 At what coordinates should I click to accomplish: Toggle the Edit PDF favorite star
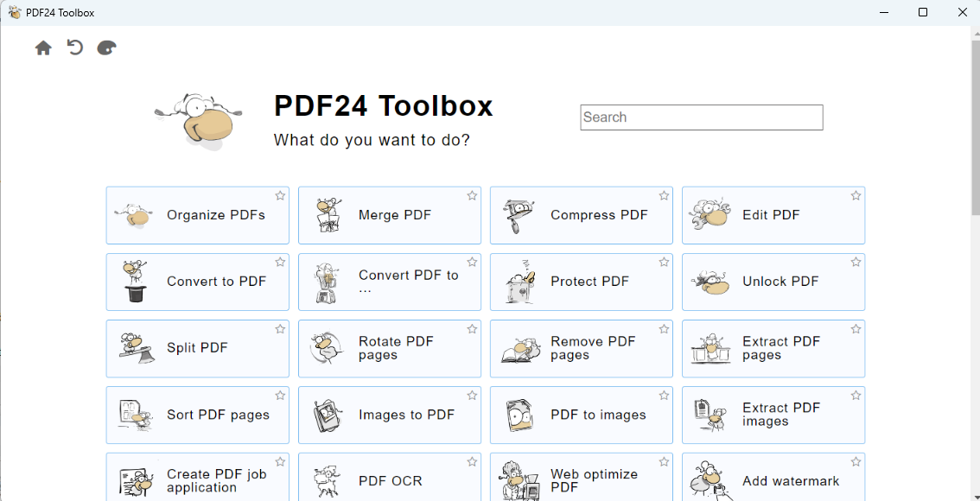[856, 195]
